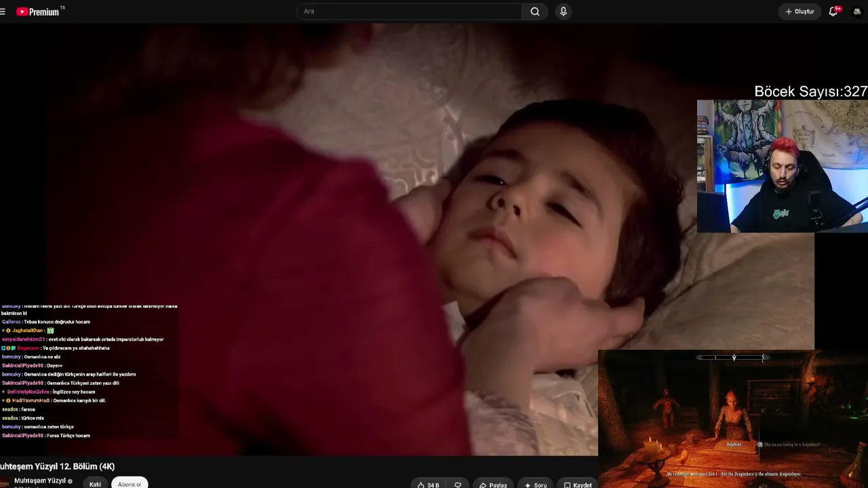The image size is (868, 488).
Task: Click the channel's verified badge
Action: [x=70, y=481]
